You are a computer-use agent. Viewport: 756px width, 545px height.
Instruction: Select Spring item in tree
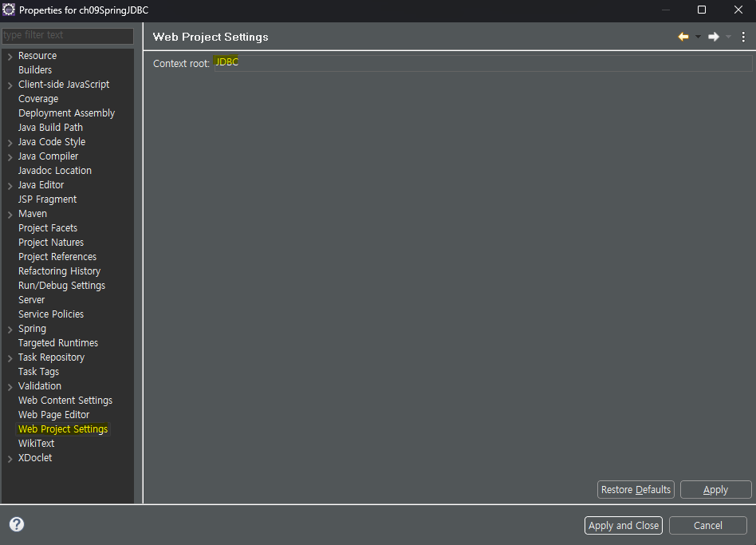[33, 329]
